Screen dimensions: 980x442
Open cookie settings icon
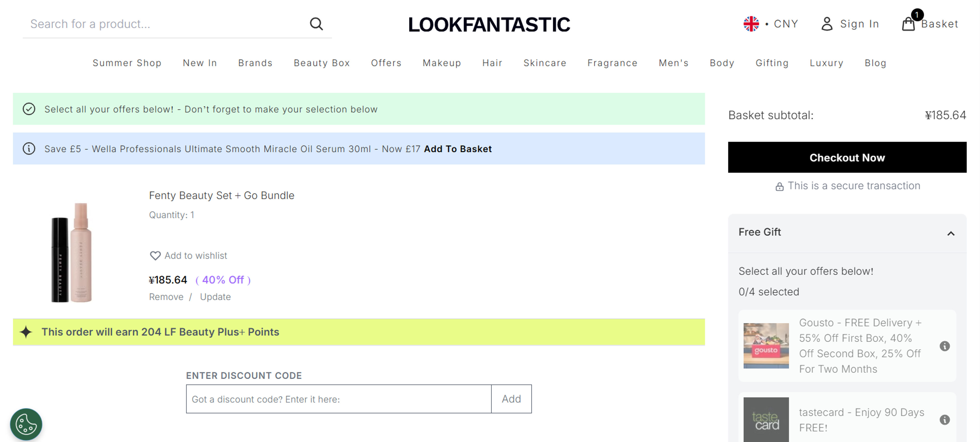[26, 424]
